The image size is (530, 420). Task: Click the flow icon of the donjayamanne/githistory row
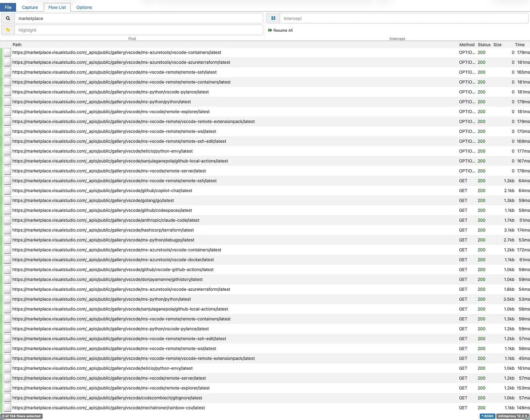click(x=7, y=279)
